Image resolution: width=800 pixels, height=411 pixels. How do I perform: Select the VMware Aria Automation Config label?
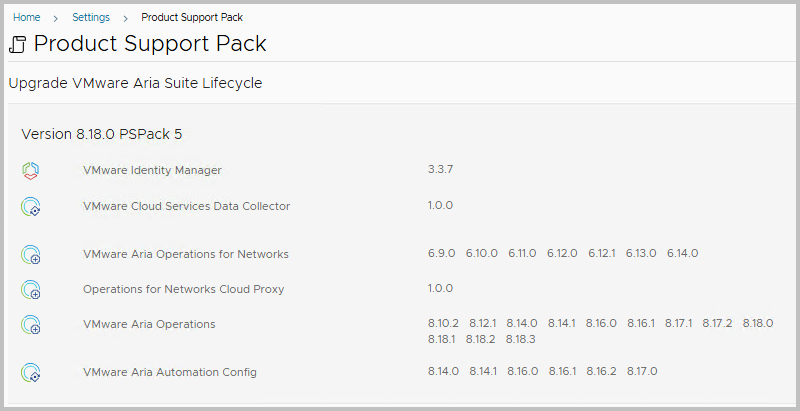pyautogui.click(x=170, y=372)
